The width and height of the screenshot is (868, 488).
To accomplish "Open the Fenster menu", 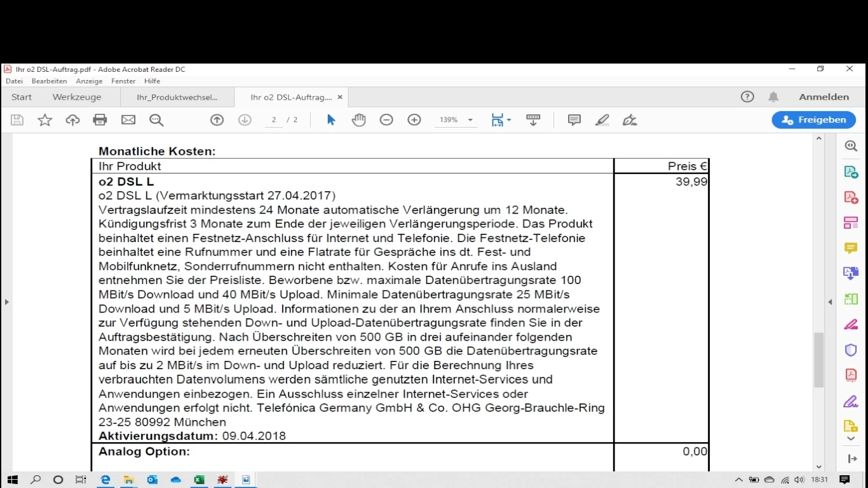I will coord(123,81).
